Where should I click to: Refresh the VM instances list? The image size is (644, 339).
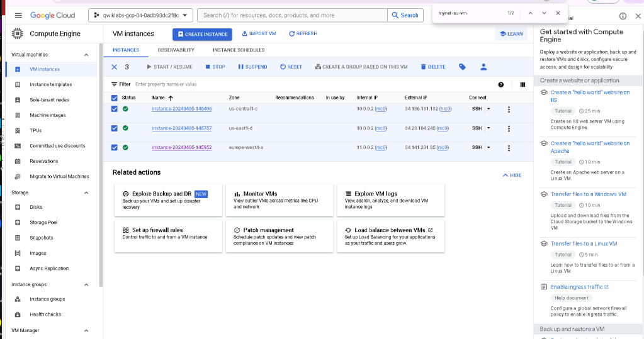tap(303, 34)
